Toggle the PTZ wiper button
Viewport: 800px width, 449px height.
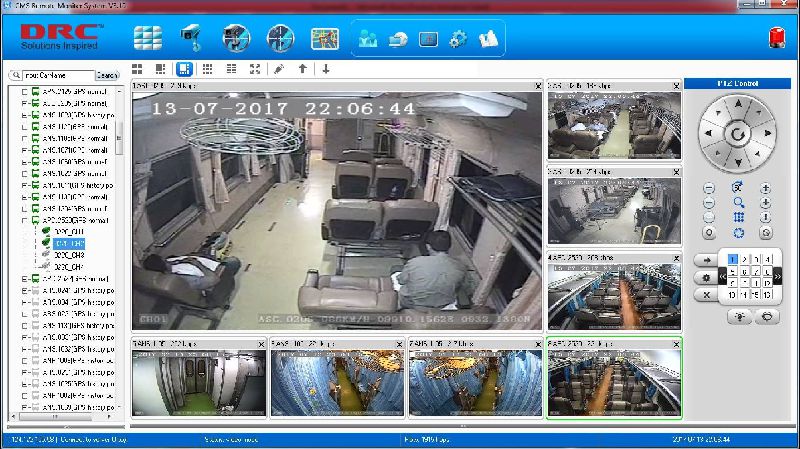(x=767, y=317)
